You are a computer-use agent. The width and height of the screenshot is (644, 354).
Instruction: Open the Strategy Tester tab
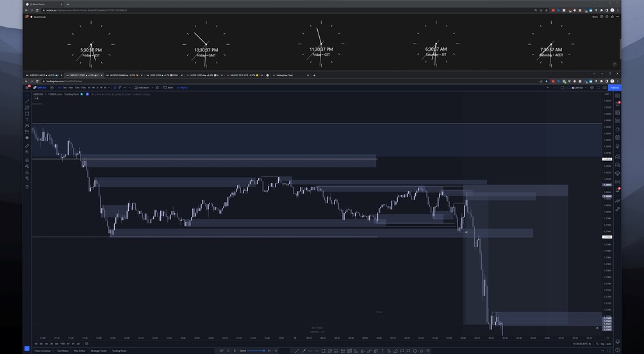99,351
